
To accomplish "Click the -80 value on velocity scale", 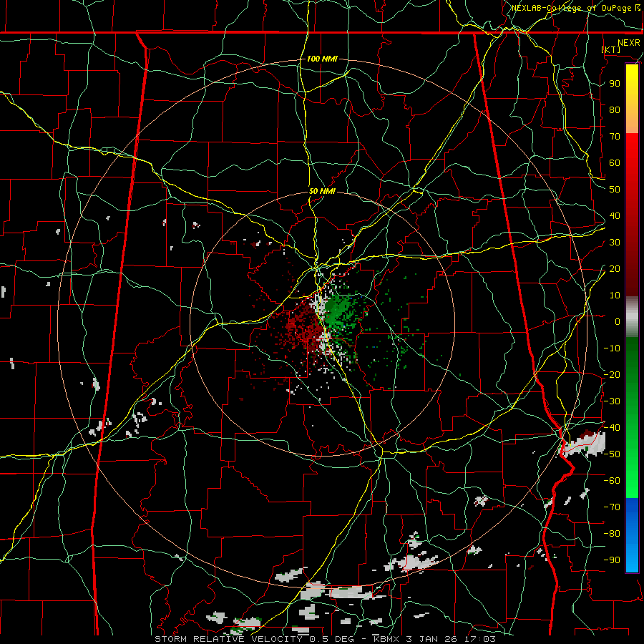I will [x=612, y=534].
